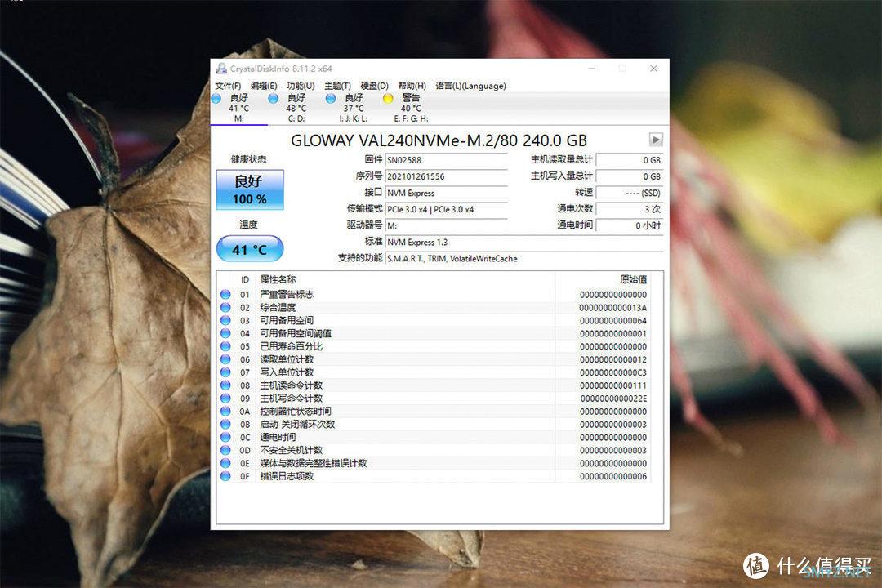Click the 主机写入量总计 value field
Viewport: 882px width, 588px height.
coord(630,176)
